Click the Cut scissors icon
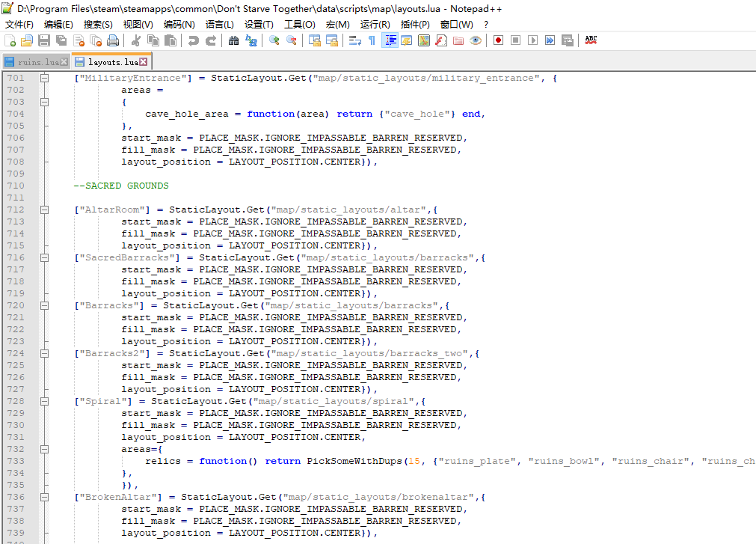This screenshot has width=756, height=544. (x=136, y=40)
